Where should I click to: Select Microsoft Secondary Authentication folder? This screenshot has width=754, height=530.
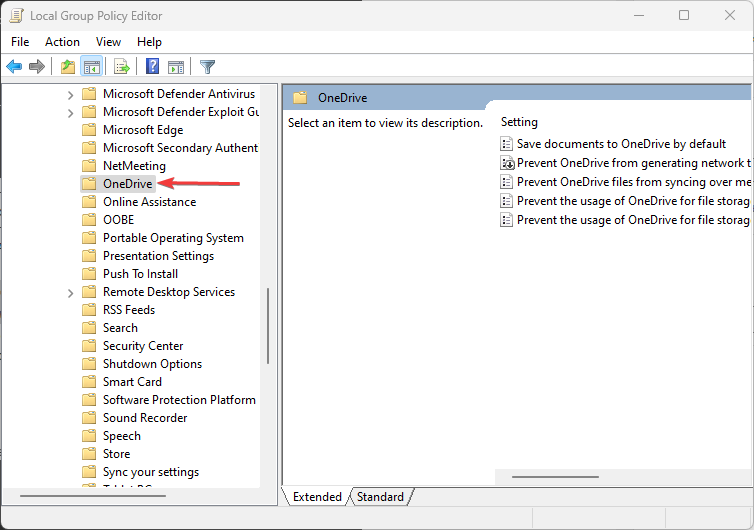180,148
